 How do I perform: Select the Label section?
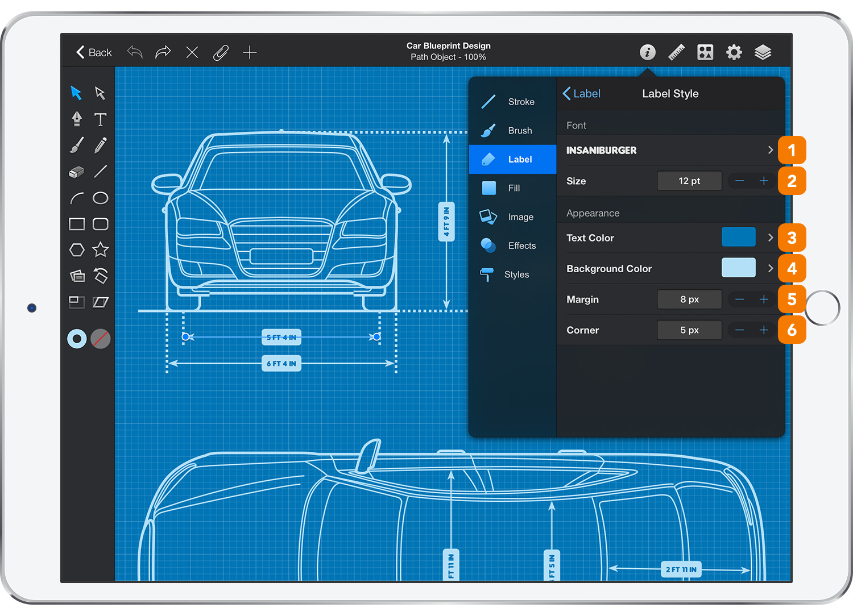(512, 159)
